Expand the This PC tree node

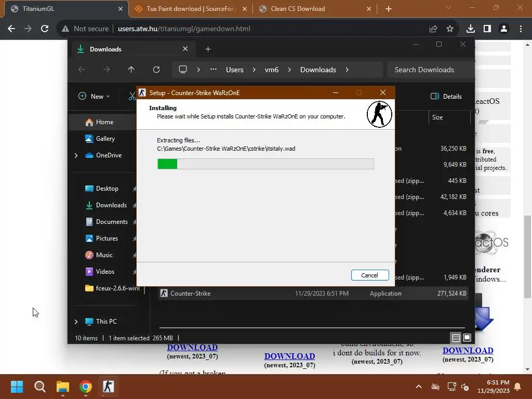[x=76, y=322]
